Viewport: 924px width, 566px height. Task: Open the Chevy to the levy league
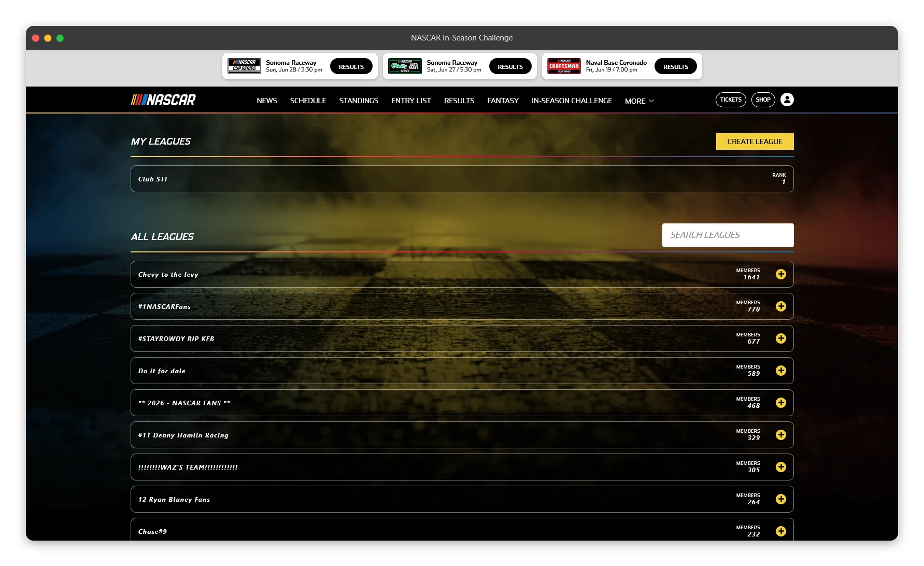tap(462, 274)
